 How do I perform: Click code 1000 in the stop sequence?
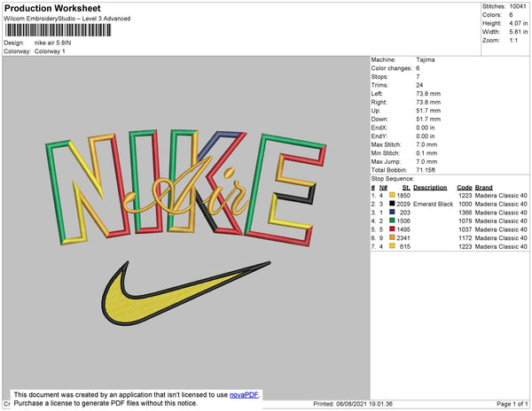(x=465, y=204)
